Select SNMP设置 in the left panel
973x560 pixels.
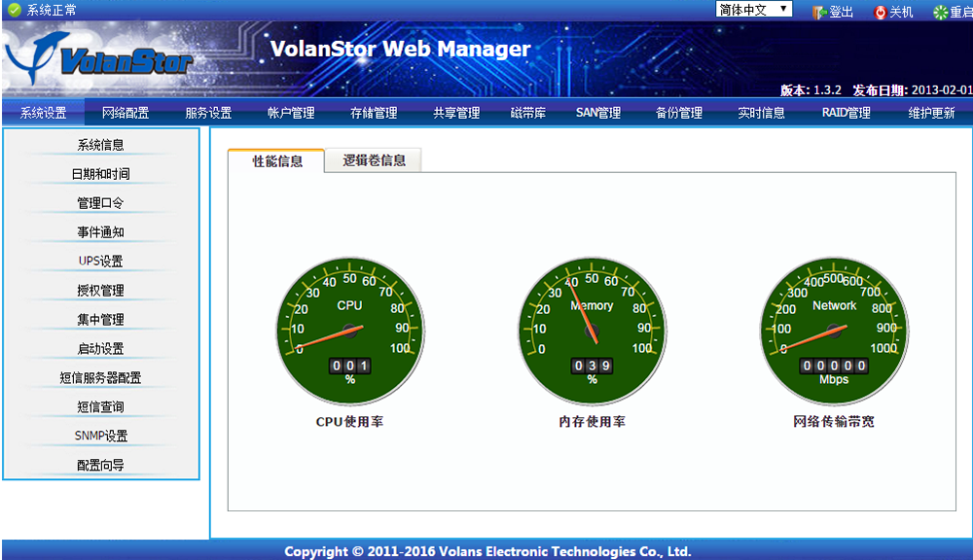tap(100, 437)
